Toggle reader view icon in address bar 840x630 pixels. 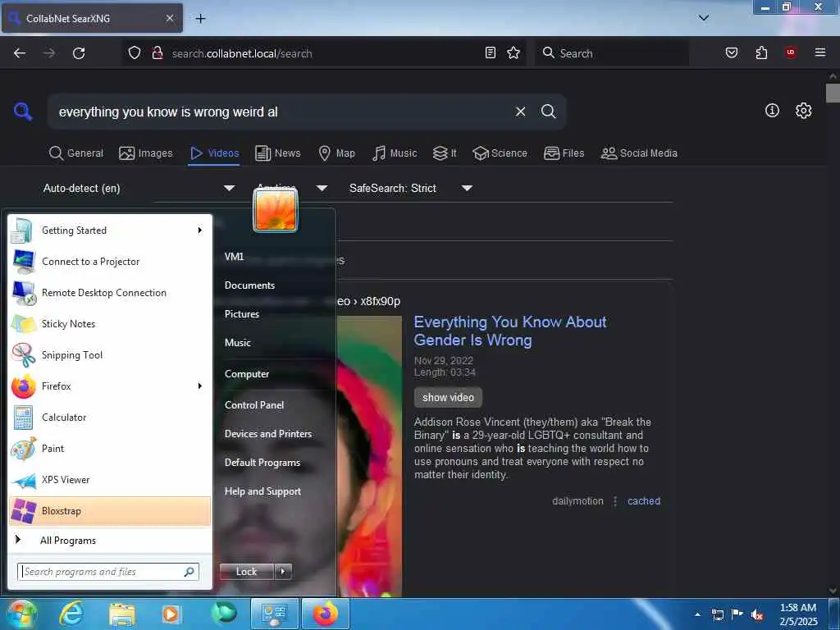(x=491, y=52)
